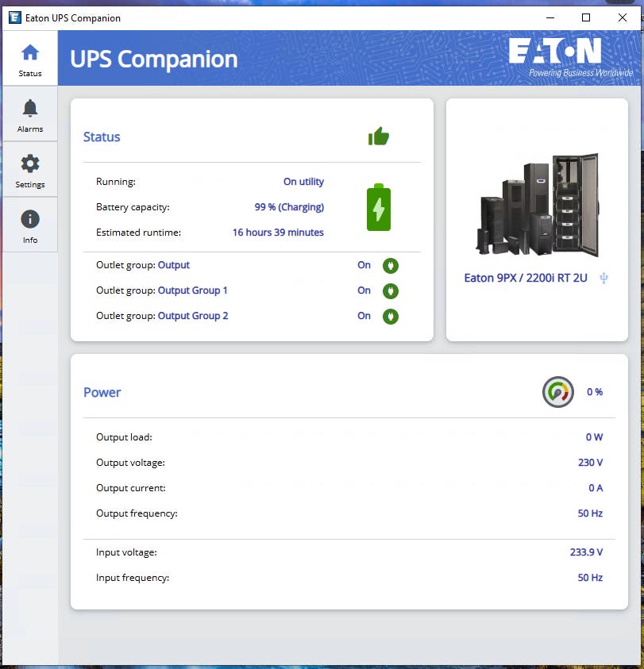Click the plug icon for Output Group 2
Screen dimensions: 644x669
tap(391, 316)
